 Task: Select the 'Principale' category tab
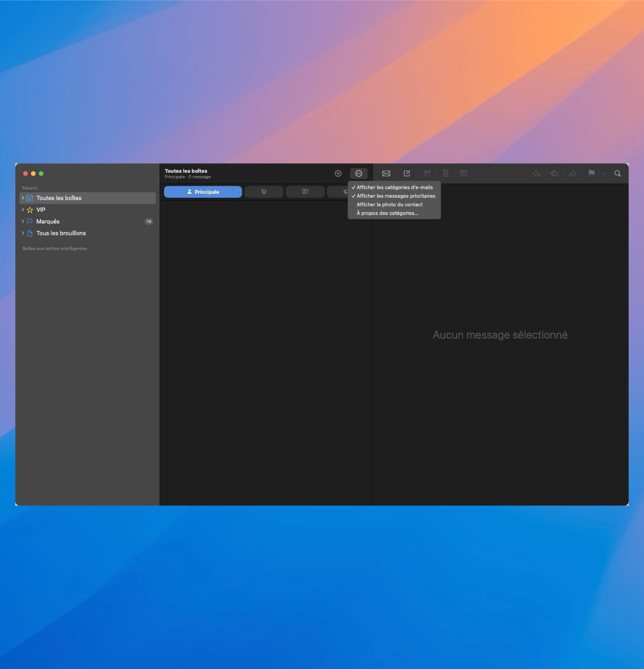click(x=203, y=192)
